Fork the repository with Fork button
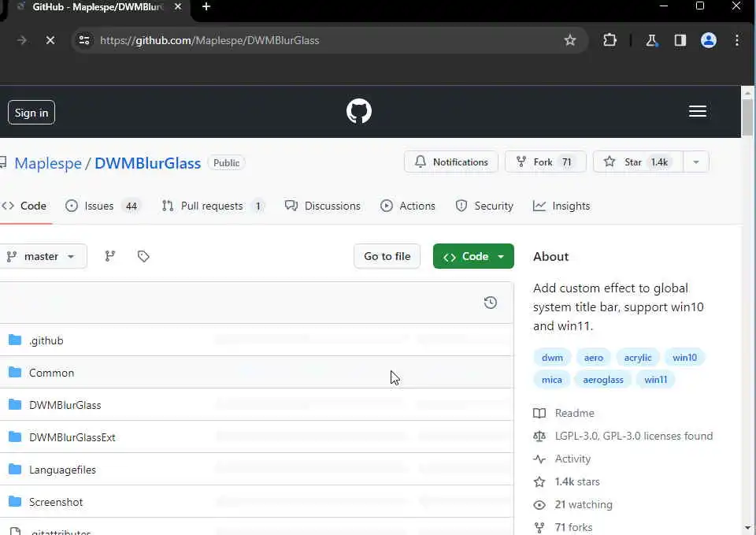The width and height of the screenshot is (756, 535). pos(545,162)
